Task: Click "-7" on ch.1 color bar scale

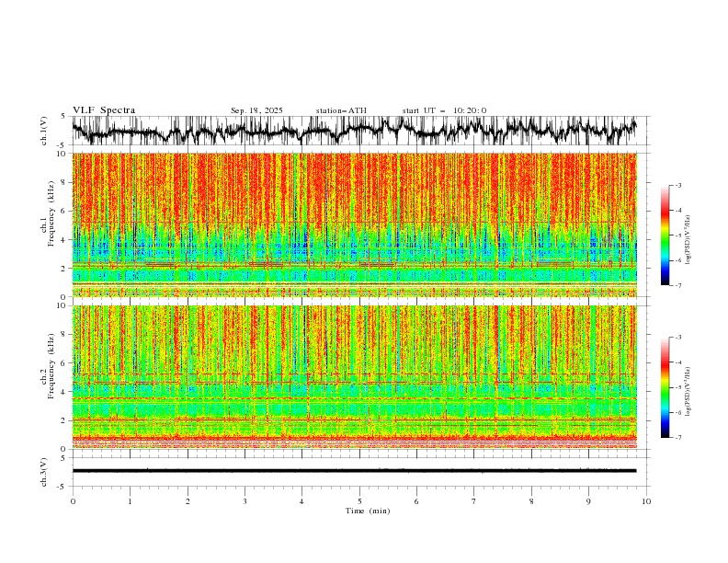Action: point(678,285)
